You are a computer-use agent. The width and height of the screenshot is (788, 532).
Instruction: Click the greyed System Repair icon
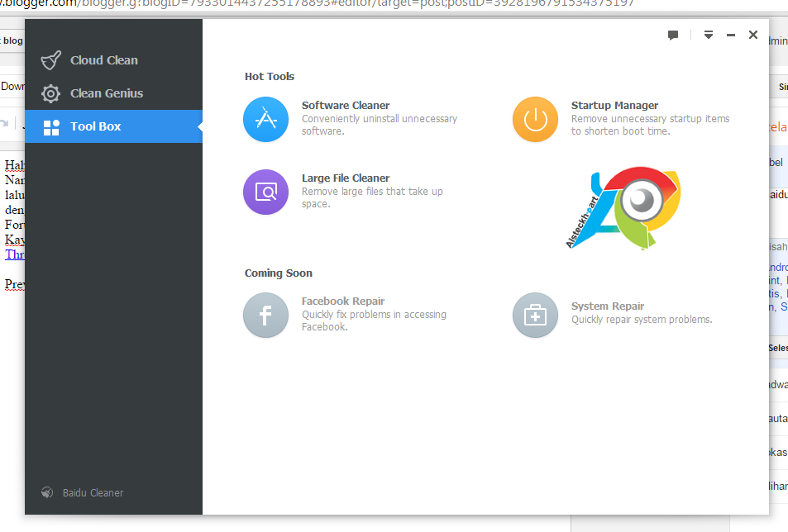point(535,316)
